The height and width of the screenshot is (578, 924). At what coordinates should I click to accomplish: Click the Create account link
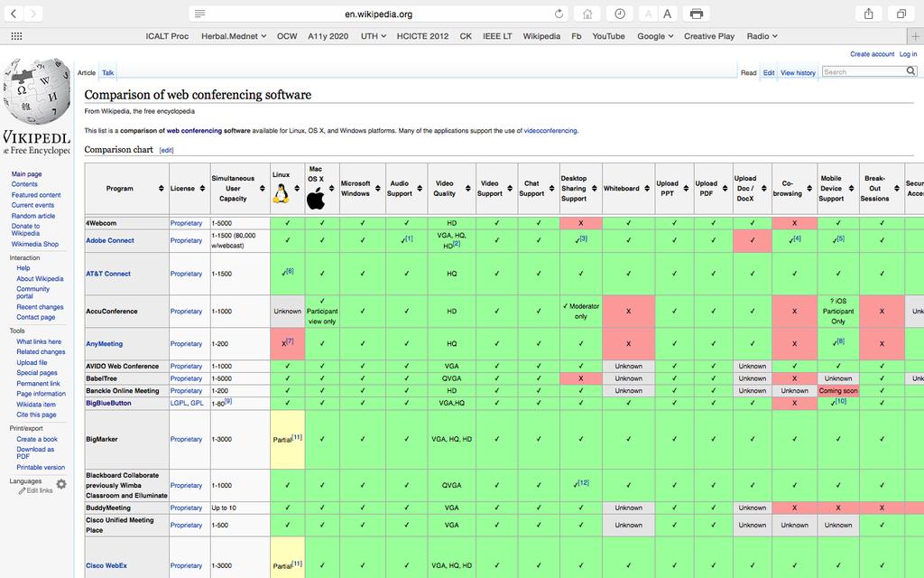(872, 53)
